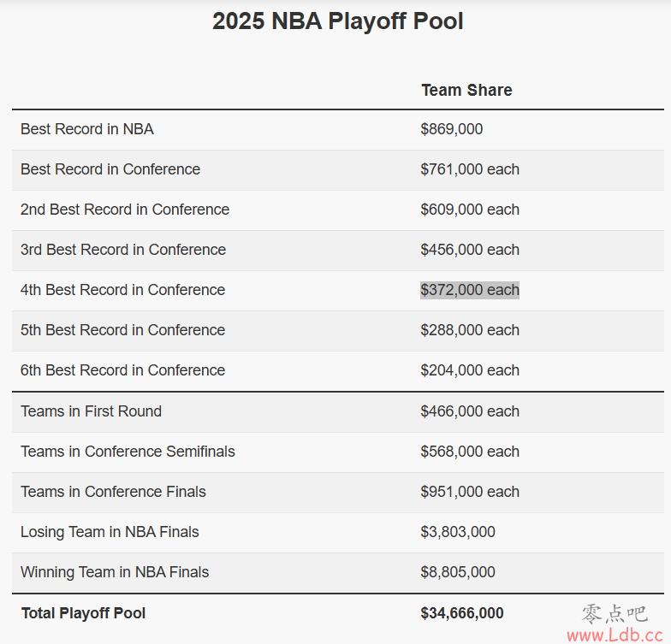Click the $761,000 each amount
The height and width of the screenshot is (644, 671).
469,169
